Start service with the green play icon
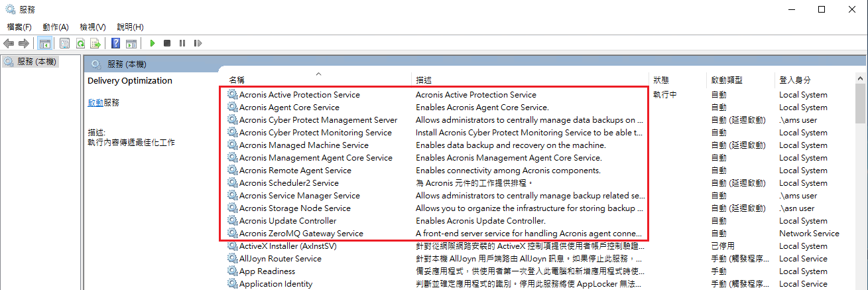 (152, 43)
